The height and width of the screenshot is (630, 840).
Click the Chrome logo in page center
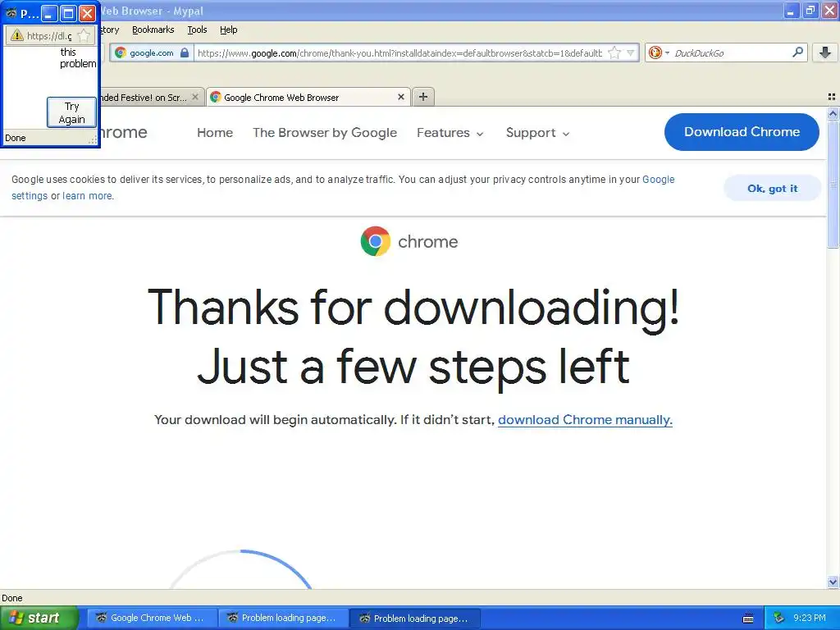pos(409,241)
